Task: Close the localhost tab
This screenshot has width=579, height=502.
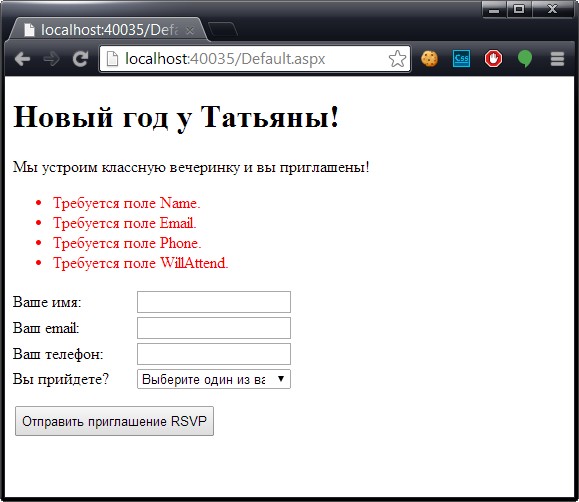Action: [x=190, y=31]
